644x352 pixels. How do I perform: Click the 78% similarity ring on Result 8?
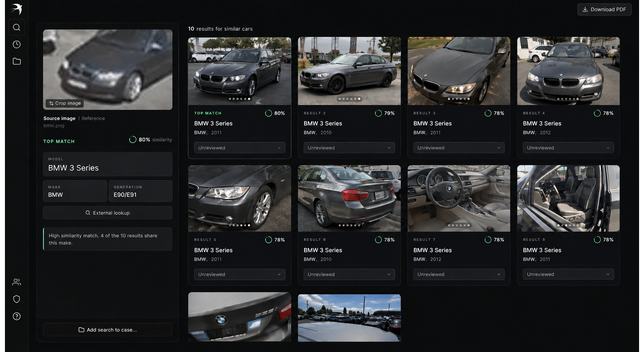tap(597, 240)
